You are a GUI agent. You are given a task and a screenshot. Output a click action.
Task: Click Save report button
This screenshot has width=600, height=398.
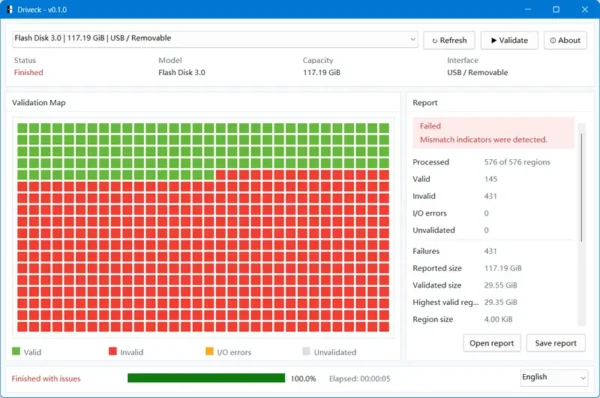pyautogui.click(x=556, y=343)
